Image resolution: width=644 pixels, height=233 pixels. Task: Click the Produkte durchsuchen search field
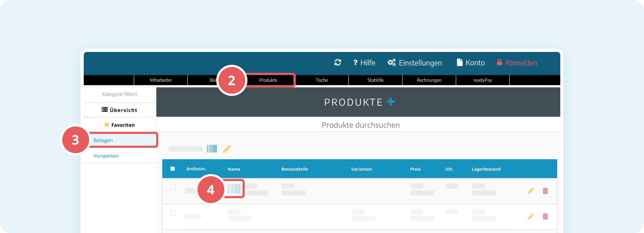(358, 125)
